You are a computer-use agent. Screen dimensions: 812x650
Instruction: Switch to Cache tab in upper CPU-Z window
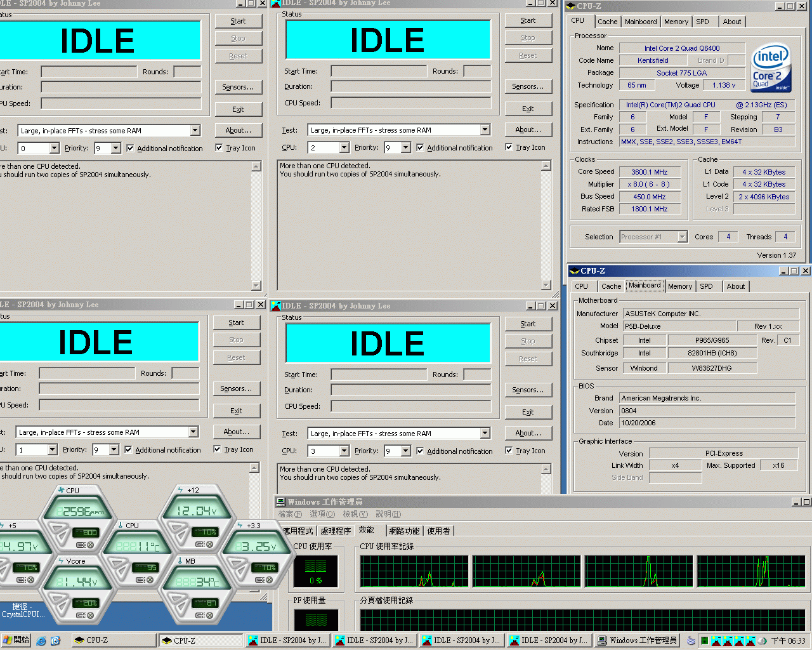tap(607, 22)
